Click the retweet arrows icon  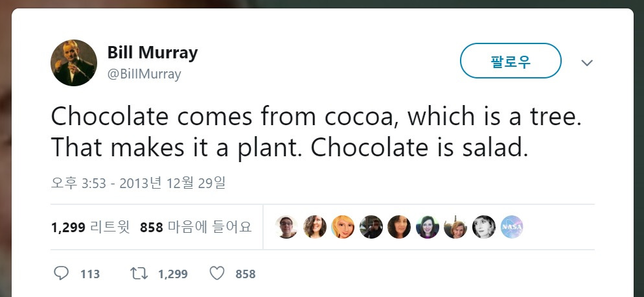pyautogui.click(x=139, y=274)
